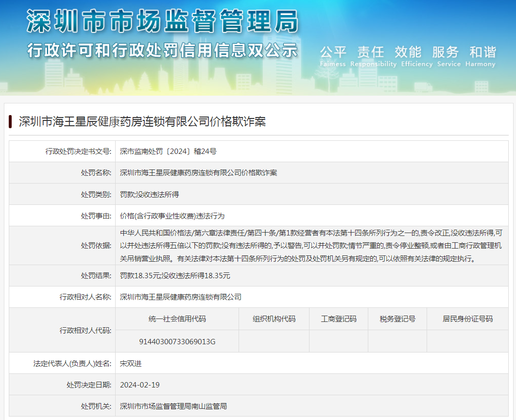Click the 行政相对人代码 label
This screenshot has height=420, width=516.
[x=86, y=331]
